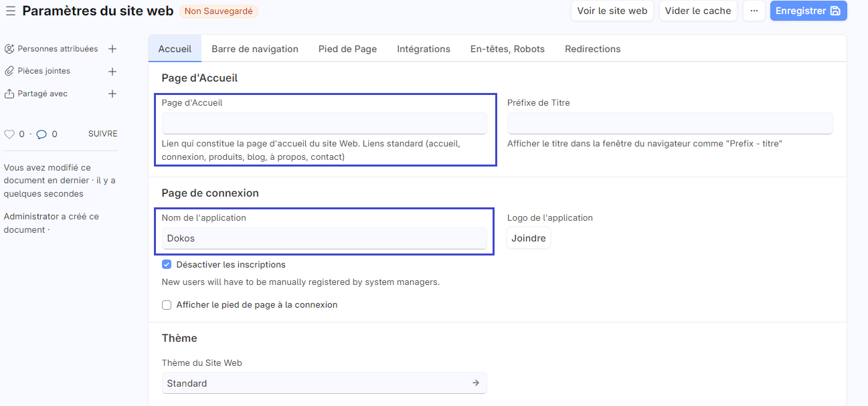Enable Afficher le pied de page à la connexion
The width and height of the screenshot is (868, 406).
tap(167, 305)
